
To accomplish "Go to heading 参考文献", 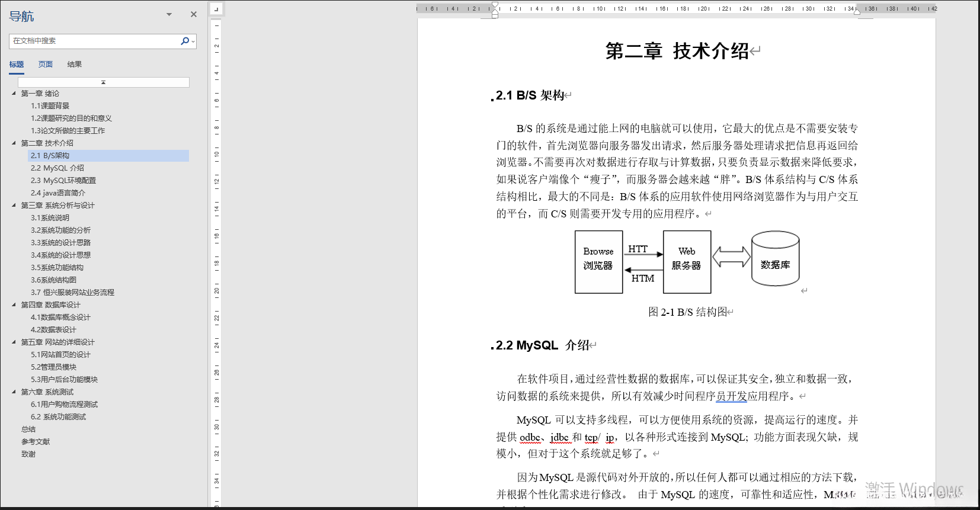I will pyautogui.click(x=36, y=442).
